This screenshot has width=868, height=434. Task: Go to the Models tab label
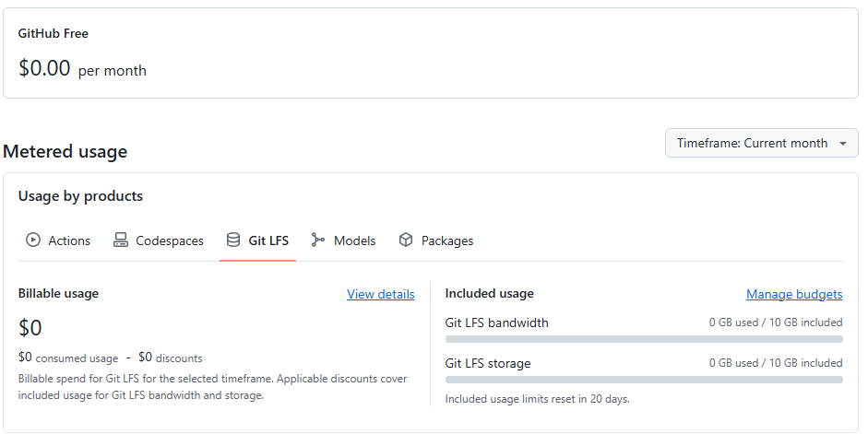click(355, 240)
